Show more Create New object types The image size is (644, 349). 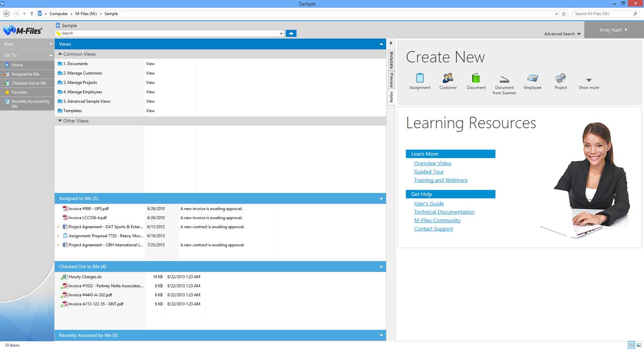(589, 83)
